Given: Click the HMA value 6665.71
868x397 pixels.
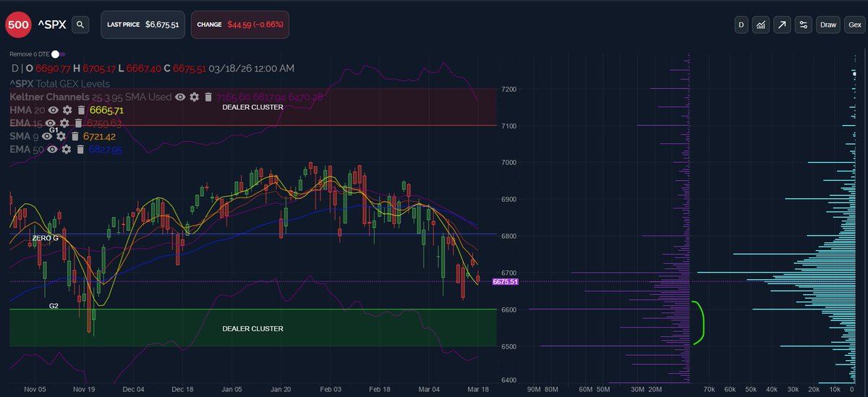Looking at the screenshot, I should tap(107, 110).
